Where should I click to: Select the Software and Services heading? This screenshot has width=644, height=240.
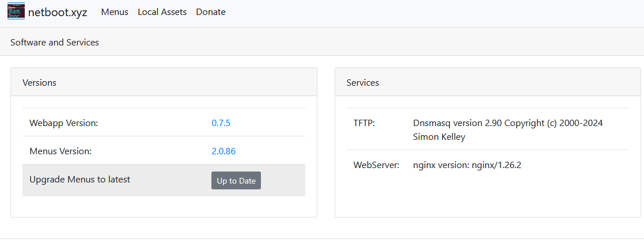click(55, 42)
